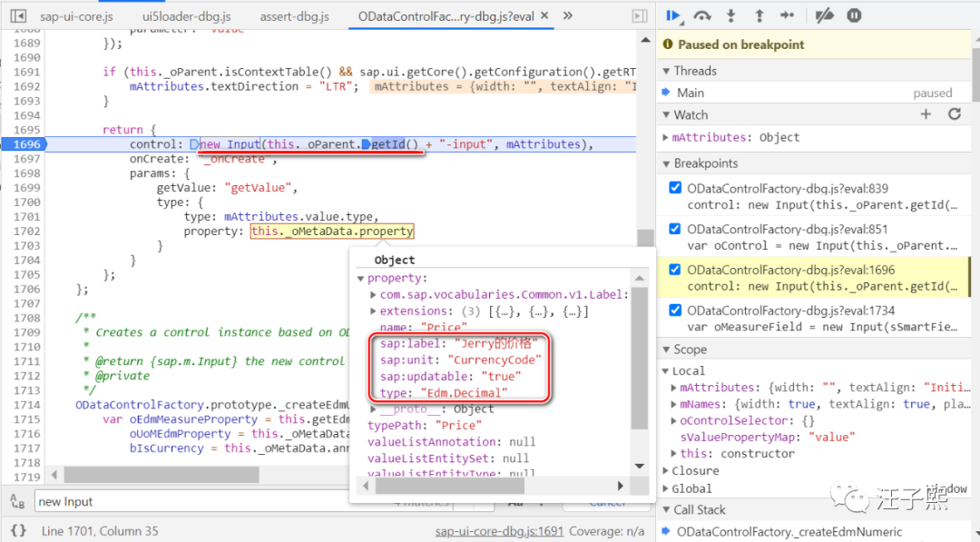
Task: Expand com.sap.vocabularies Label entry
Action: coord(373,294)
